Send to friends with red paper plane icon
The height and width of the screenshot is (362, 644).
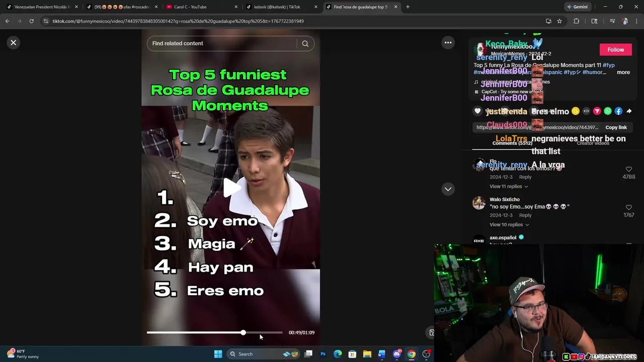click(x=597, y=111)
